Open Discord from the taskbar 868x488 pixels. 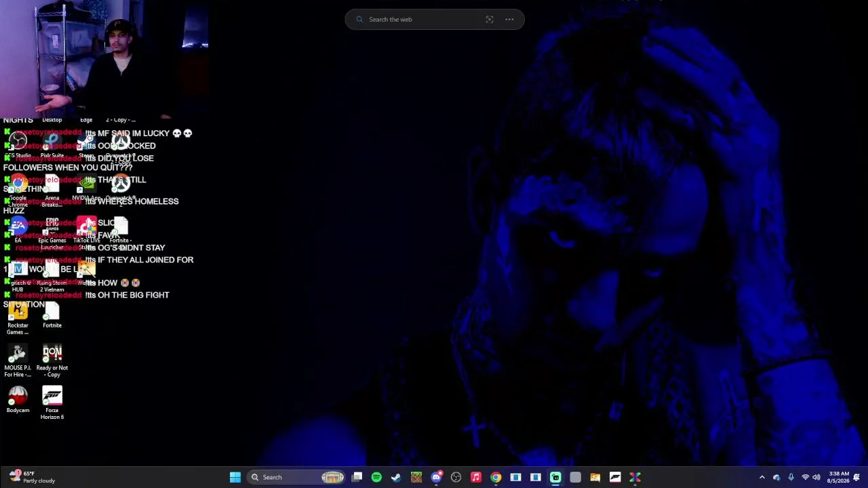(x=436, y=477)
